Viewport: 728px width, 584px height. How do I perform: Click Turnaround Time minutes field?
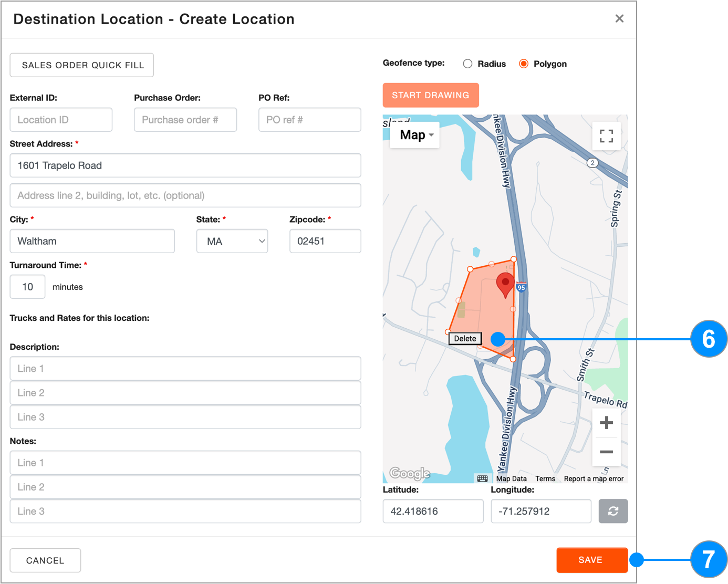(27, 287)
